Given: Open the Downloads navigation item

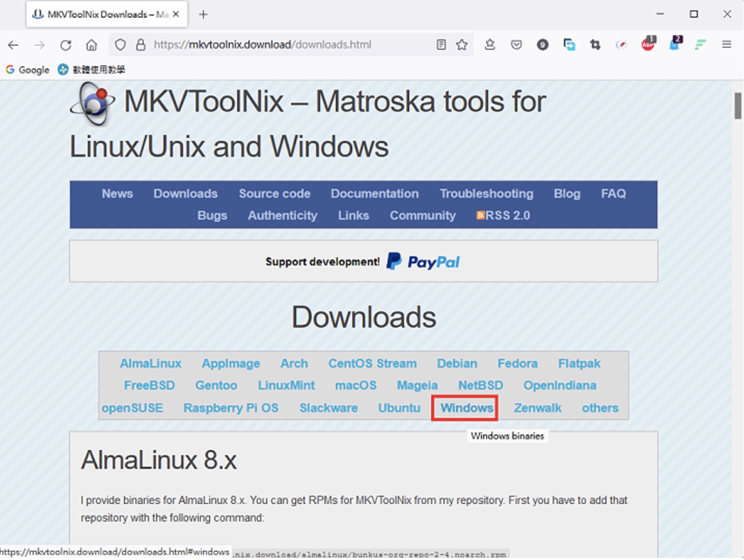Looking at the screenshot, I should click(x=185, y=194).
